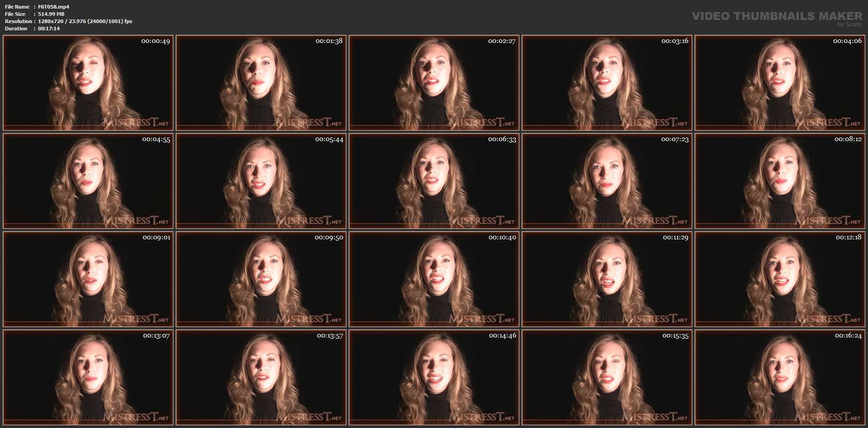The width and height of the screenshot is (868, 428).
Task: Click the duration value 00:17:14
Action: click(49, 29)
